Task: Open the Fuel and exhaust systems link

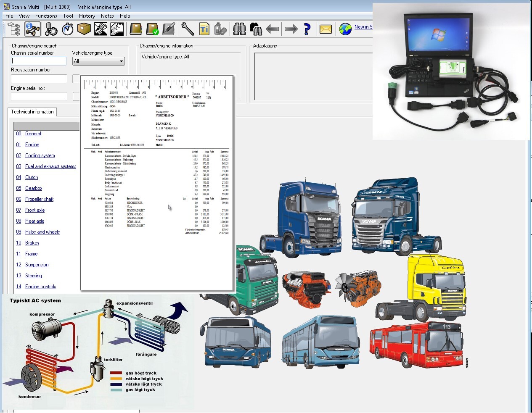Action: tap(50, 166)
